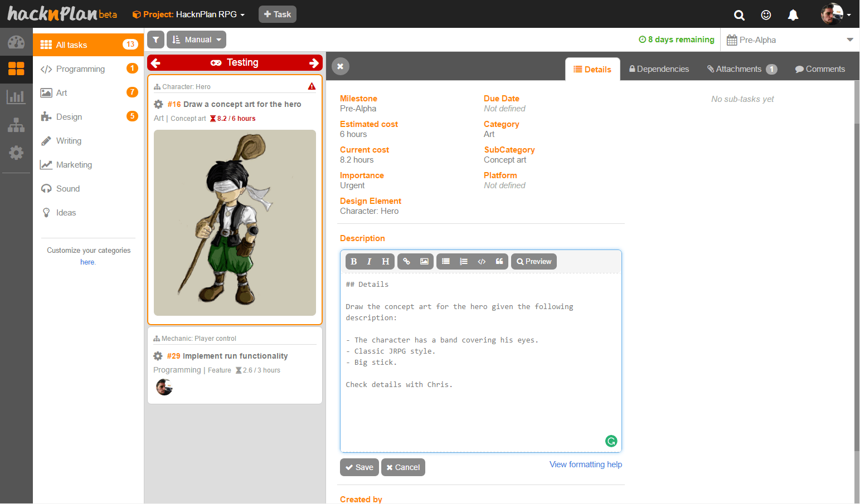
Task: Open the search magnifier in top bar
Action: tap(739, 15)
